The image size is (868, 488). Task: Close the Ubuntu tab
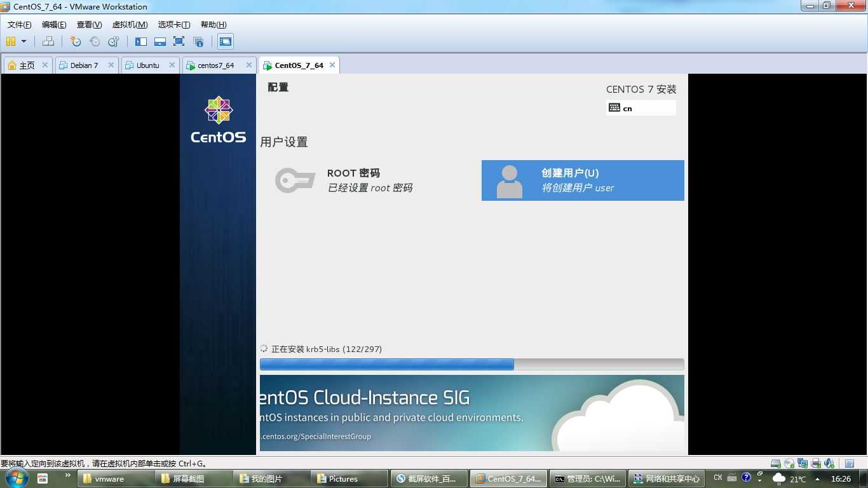[x=172, y=65]
